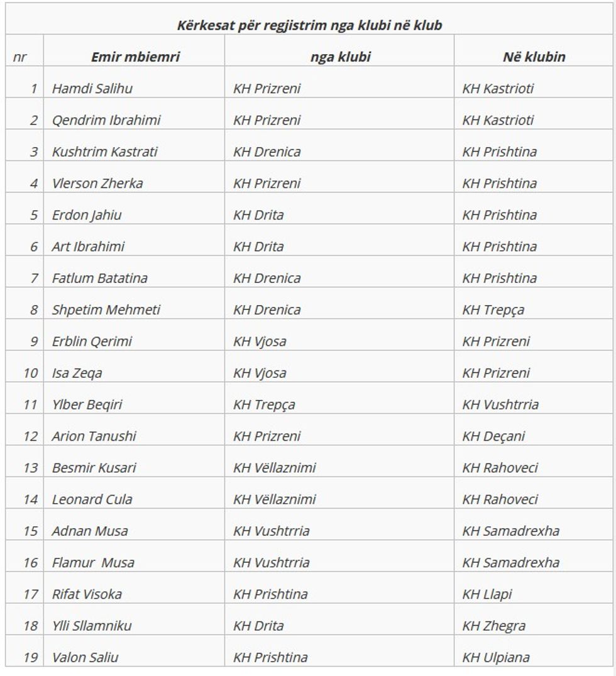Click KH Vushtrria destination for Ylber Beqiri

(500, 404)
